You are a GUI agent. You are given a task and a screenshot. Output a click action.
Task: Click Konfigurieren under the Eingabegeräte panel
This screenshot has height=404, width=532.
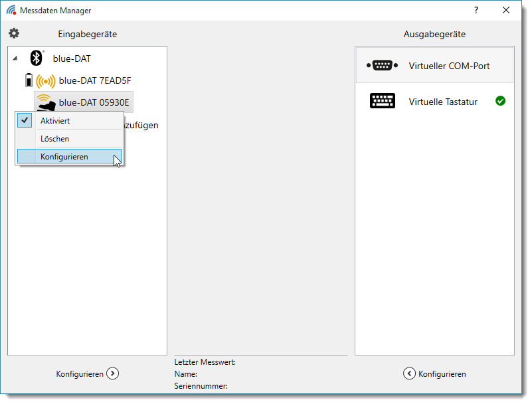click(80, 373)
